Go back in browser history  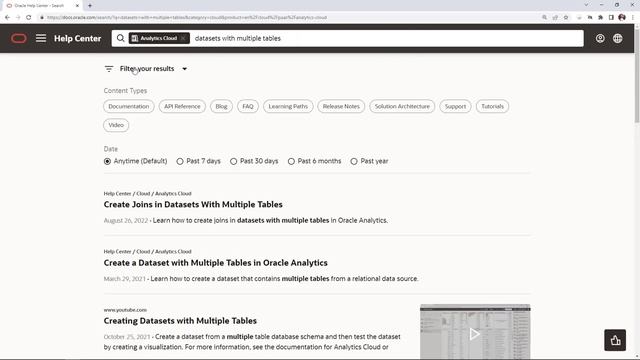[7, 18]
